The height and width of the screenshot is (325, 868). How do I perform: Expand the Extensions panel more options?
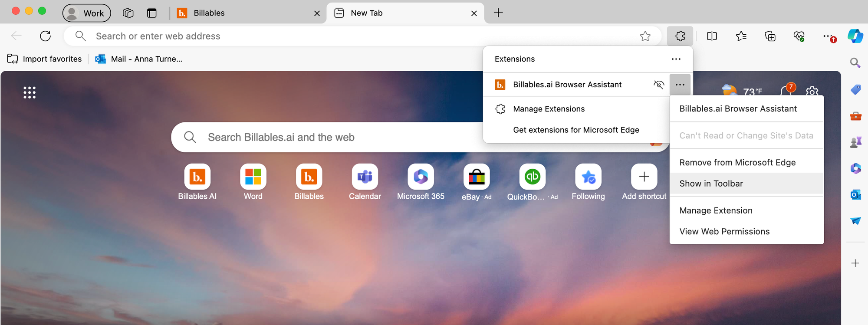point(676,59)
